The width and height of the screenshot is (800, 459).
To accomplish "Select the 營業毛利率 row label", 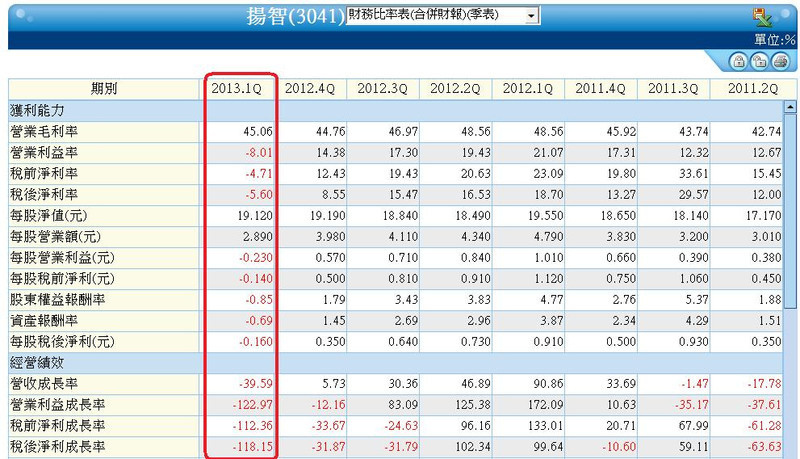I will click(x=44, y=132).
